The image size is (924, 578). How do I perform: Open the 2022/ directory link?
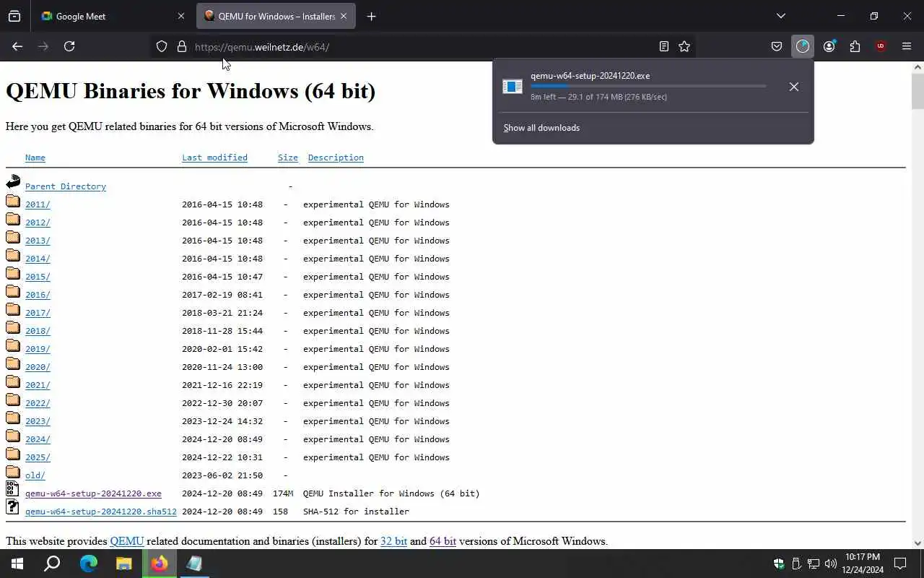(x=38, y=403)
